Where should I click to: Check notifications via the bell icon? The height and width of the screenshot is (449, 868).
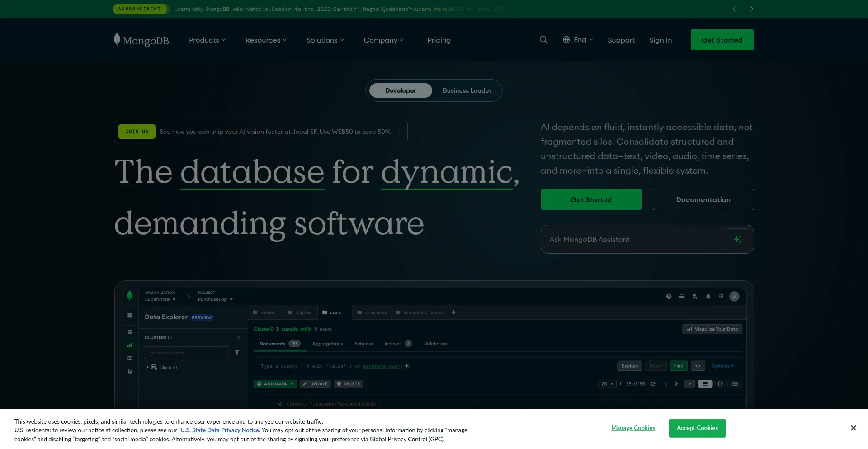(708, 296)
